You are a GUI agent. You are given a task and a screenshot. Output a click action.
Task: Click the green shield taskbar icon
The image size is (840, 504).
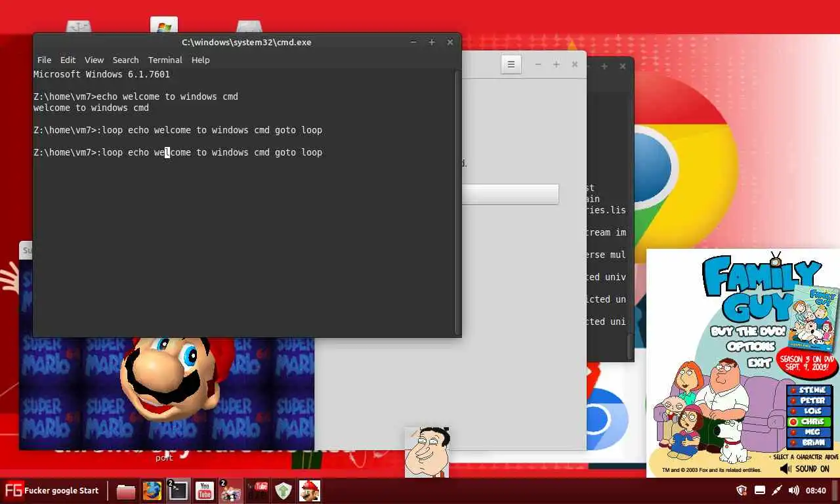(x=283, y=491)
